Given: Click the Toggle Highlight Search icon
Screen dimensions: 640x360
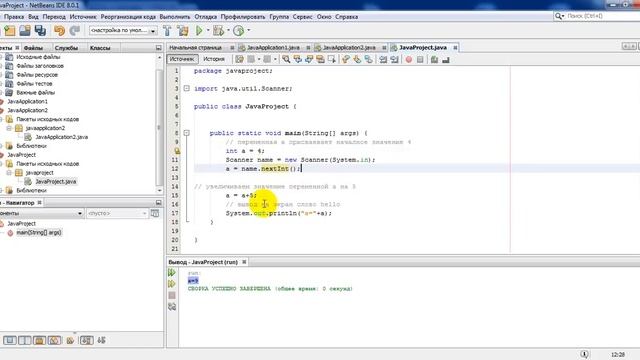Looking at the screenshot, I should click(320, 60).
